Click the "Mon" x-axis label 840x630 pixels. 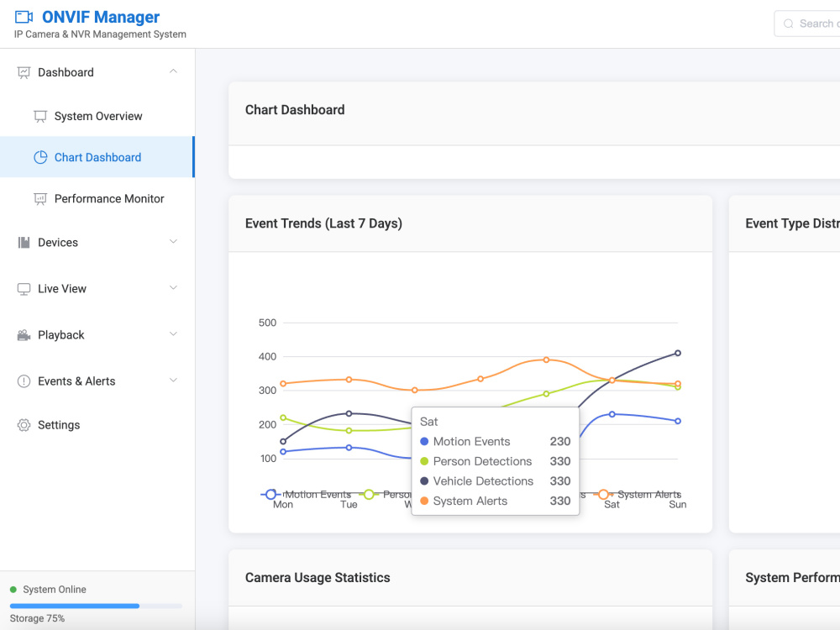[283, 505]
